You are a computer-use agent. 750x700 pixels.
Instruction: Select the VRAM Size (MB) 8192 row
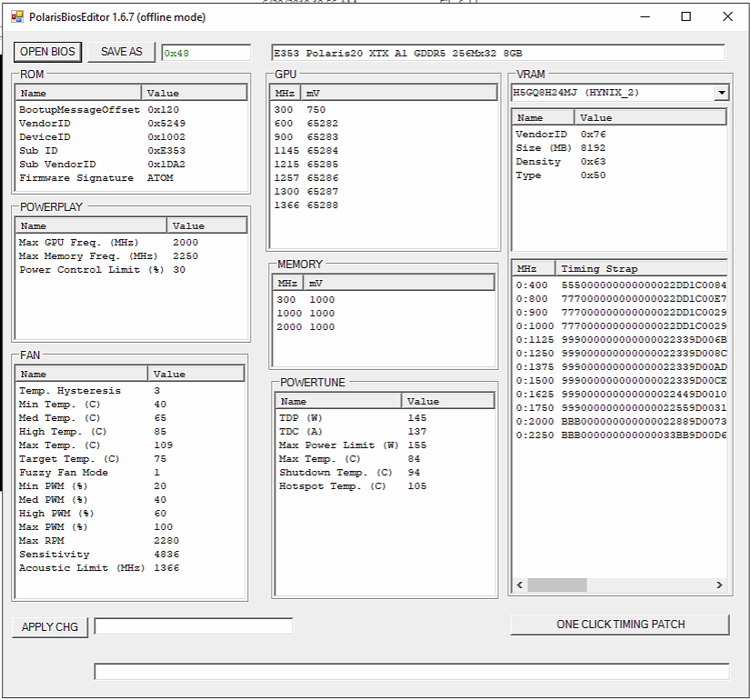pyautogui.click(x=560, y=148)
